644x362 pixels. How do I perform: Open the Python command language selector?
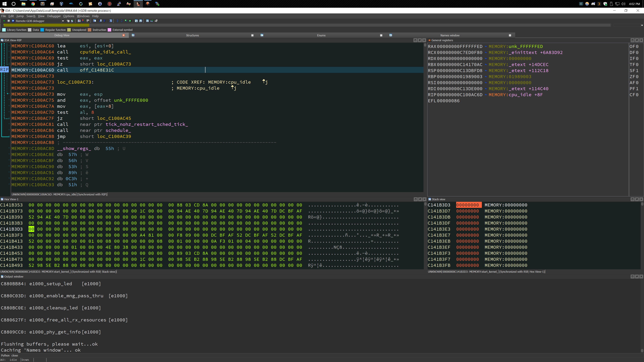point(5,355)
